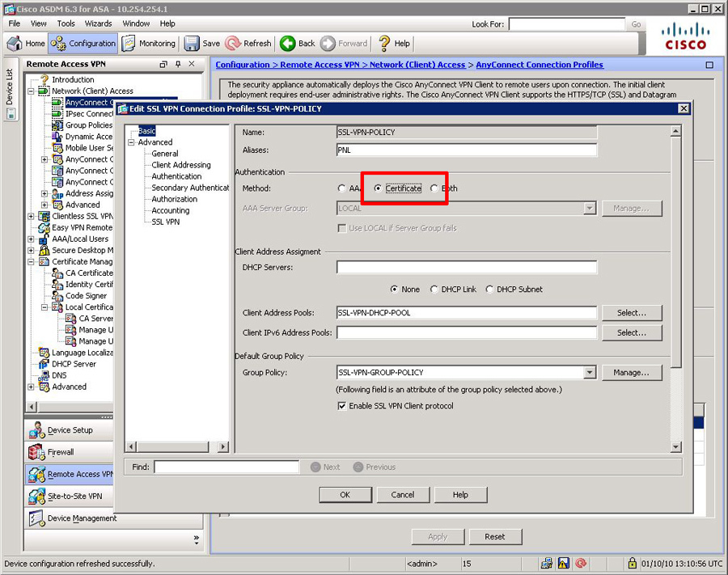Open the Help menu
Screen dimensions: 728x575
pyautogui.click(x=167, y=23)
